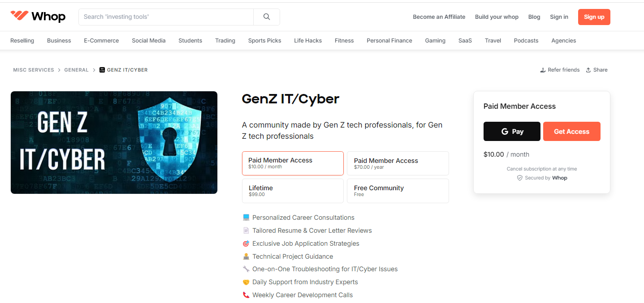The height and width of the screenshot is (303, 644).
Task: Click 'Weekly Career Development Calls' text
Action: point(303,295)
